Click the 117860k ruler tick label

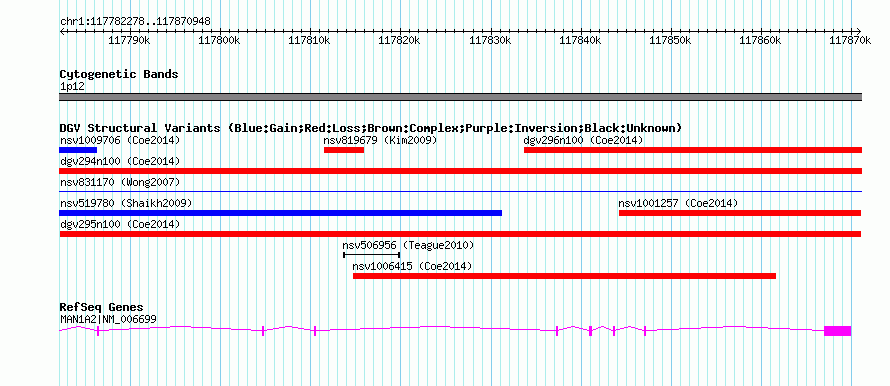point(761,40)
